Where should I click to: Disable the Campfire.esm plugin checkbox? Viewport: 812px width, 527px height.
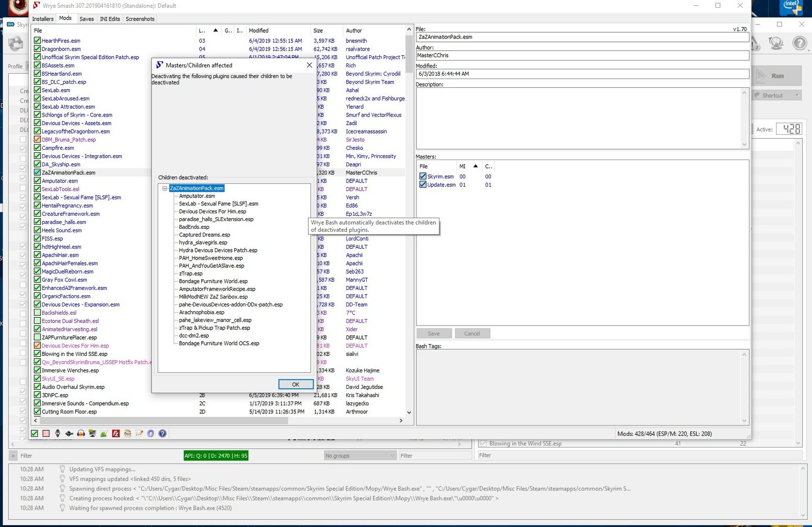[x=37, y=148]
